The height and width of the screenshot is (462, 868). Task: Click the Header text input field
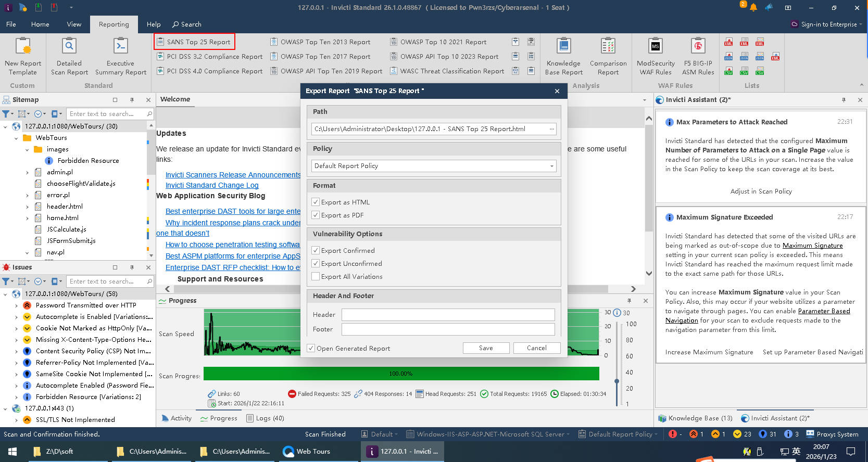[x=448, y=315]
